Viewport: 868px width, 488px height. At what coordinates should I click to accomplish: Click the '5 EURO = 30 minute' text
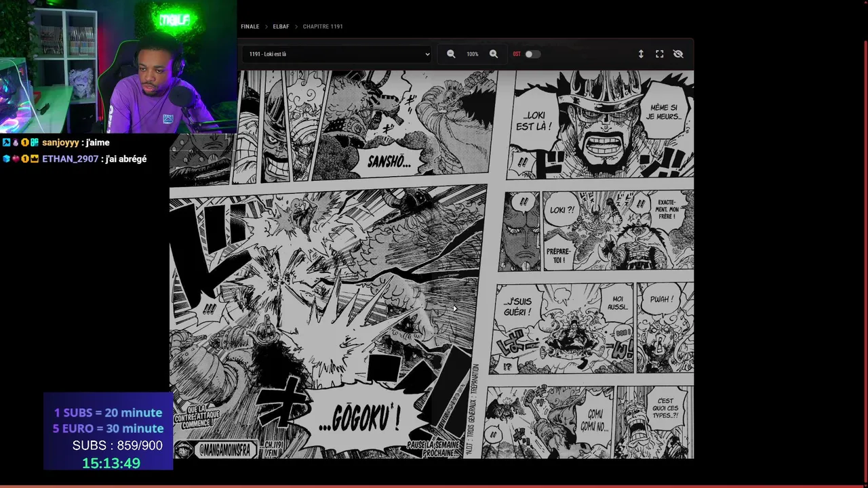coord(108,428)
